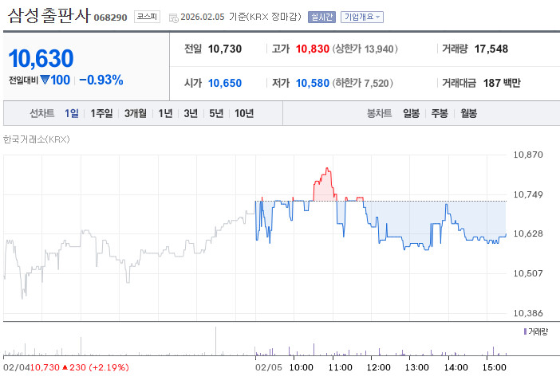This screenshot has height=392, width=560.
Task: Switch chart to 1년 range
Action: click(x=165, y=113)
